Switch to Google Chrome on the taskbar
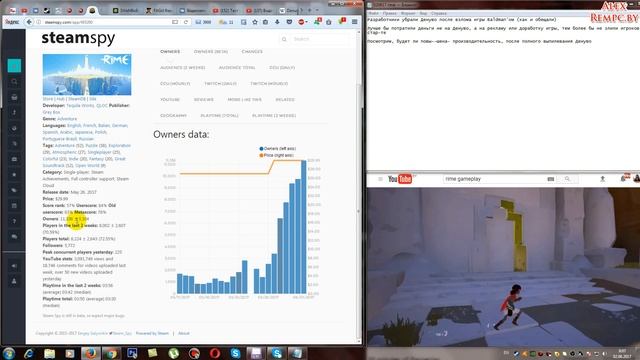Screen dimensions: 640x360 point(111,353)
